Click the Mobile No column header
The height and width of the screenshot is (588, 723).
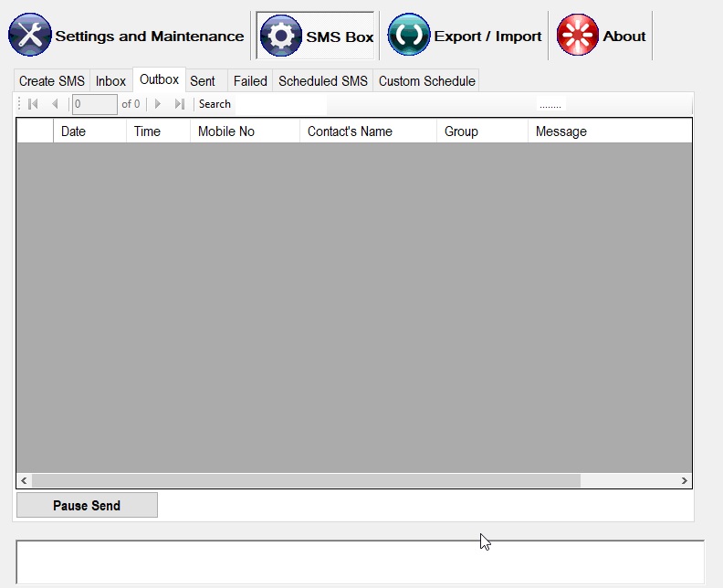click(x=245, y=131)
